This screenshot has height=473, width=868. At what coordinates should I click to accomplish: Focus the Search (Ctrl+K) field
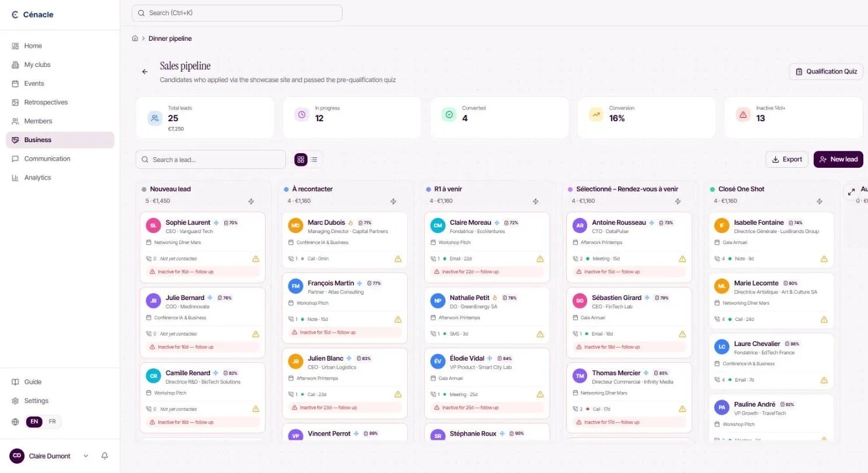(x=237, y=13)
